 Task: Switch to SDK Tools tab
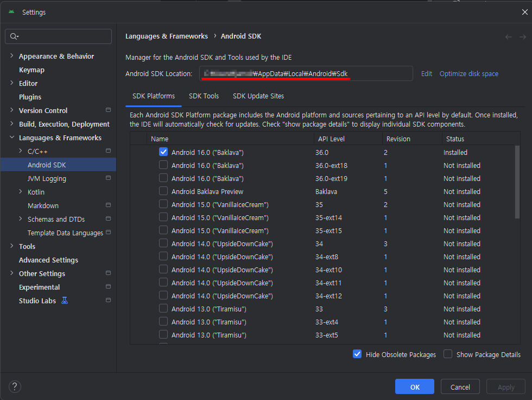pos(204,96)
